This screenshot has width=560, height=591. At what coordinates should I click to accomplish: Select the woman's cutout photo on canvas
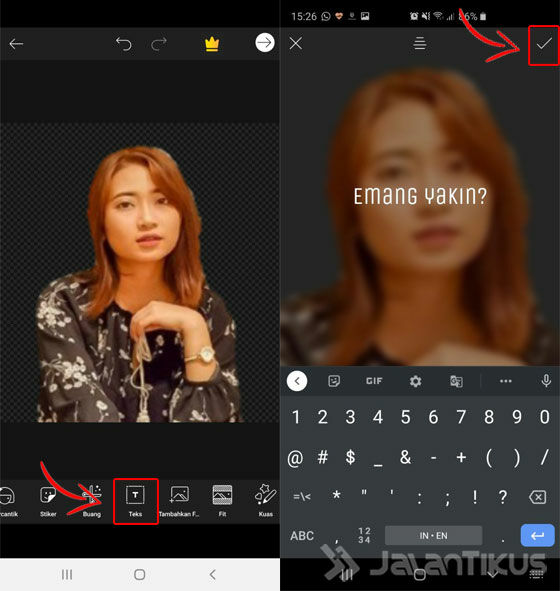[x=139, y=285]
